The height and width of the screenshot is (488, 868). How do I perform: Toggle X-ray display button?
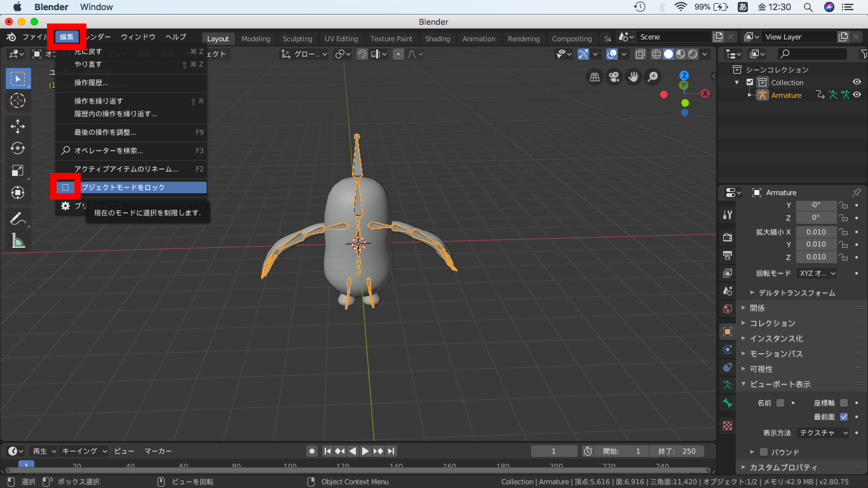641,55
